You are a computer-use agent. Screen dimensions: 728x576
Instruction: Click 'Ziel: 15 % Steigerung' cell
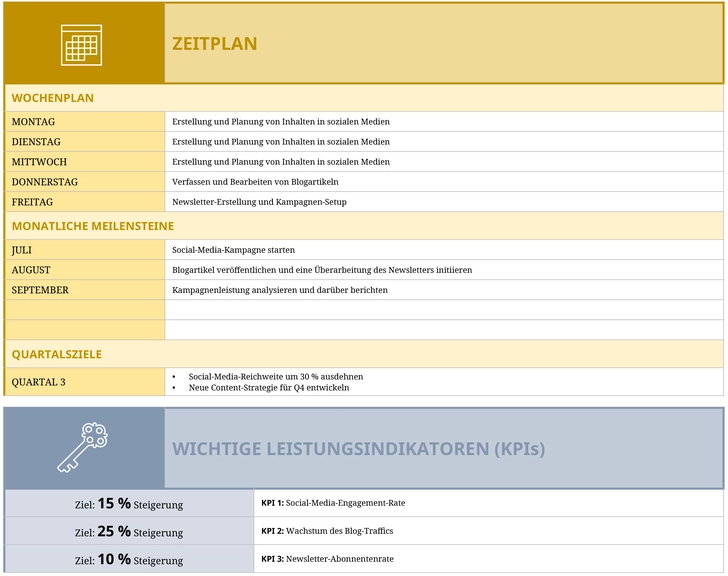click(x=129, y=503)
